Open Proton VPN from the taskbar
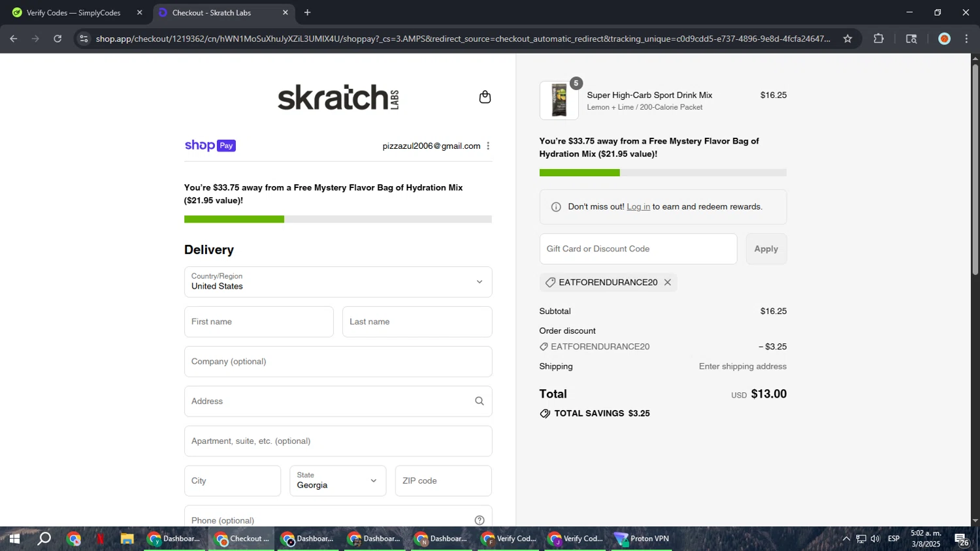This screenshot has height=551, width=980. 642,539
